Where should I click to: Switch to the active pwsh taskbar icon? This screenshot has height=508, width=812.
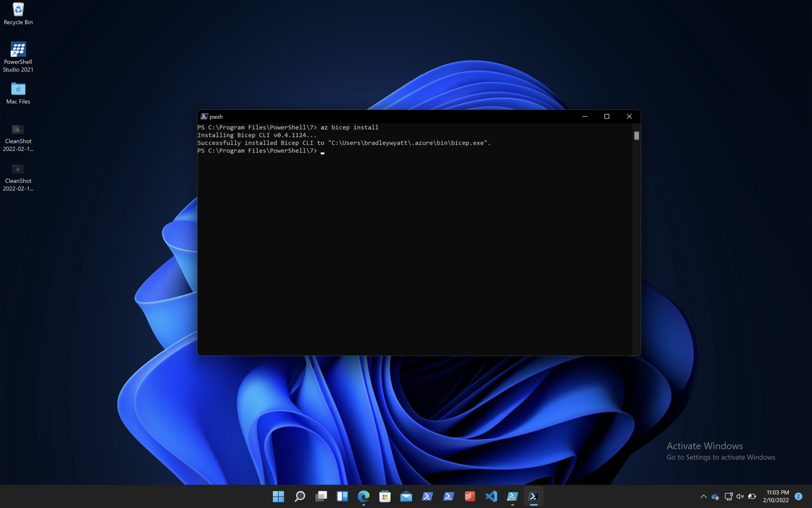tap(534, 496)
